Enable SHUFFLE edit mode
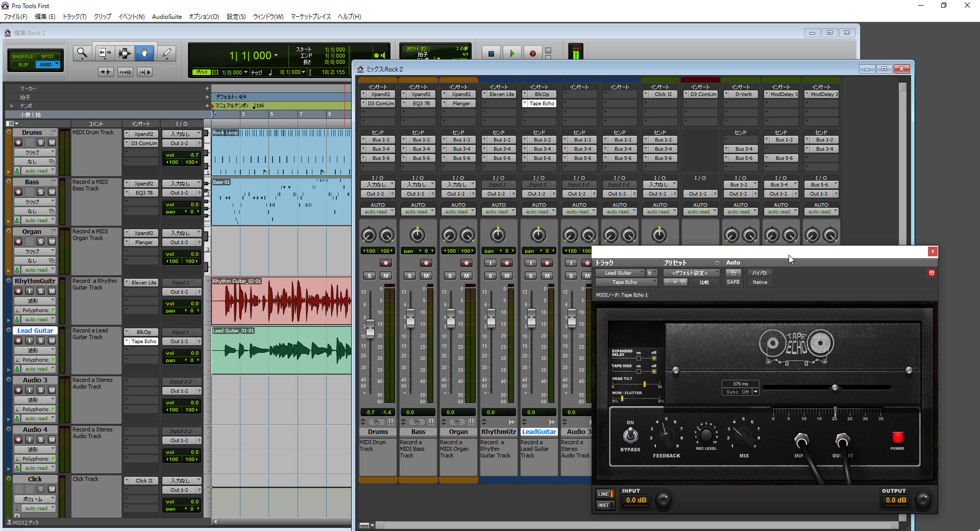This screenshot has width=980, height=531. tap(22, 57)
